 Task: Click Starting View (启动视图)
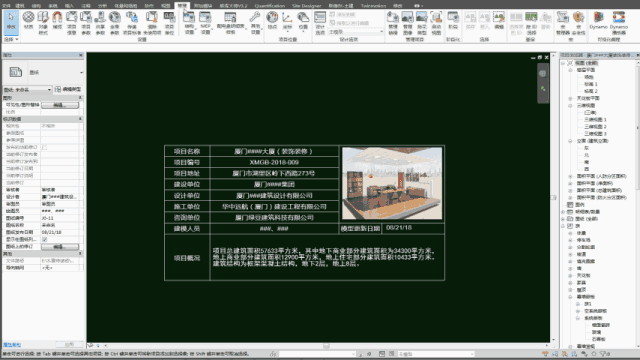click(x=436, y=22)
